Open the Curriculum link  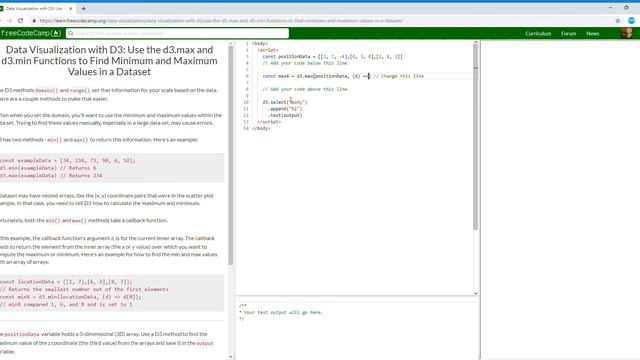pyautogui.click(x=538, y=33)
